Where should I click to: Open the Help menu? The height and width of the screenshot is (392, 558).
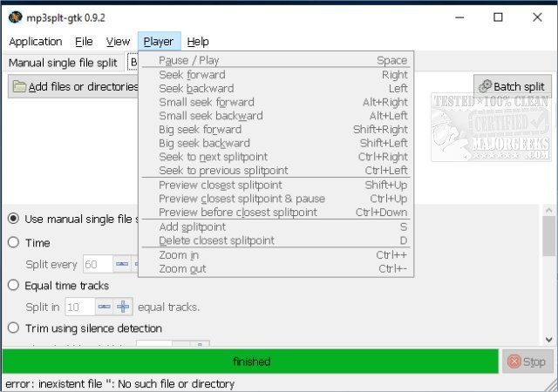tap(198, 42)
